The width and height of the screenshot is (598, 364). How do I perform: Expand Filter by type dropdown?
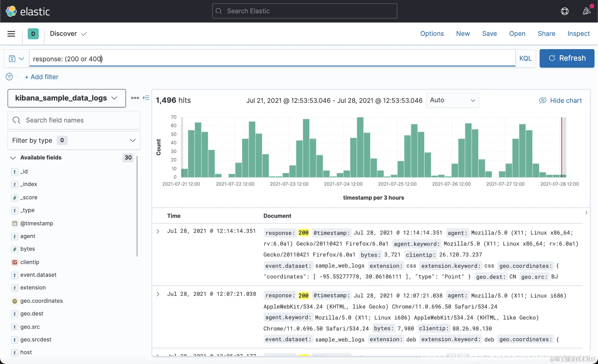(74, 140)
